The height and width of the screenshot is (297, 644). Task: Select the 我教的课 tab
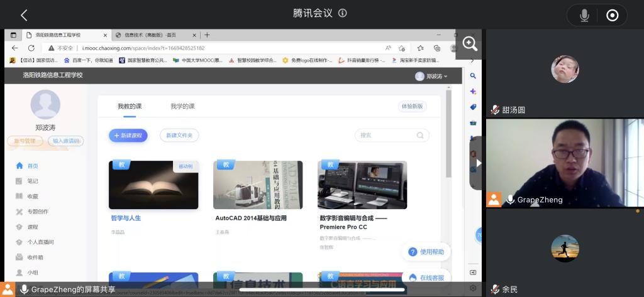130,106
